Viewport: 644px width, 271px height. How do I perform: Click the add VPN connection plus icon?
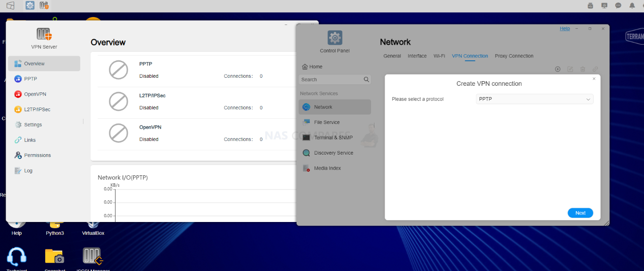click(x=558, y=69)
